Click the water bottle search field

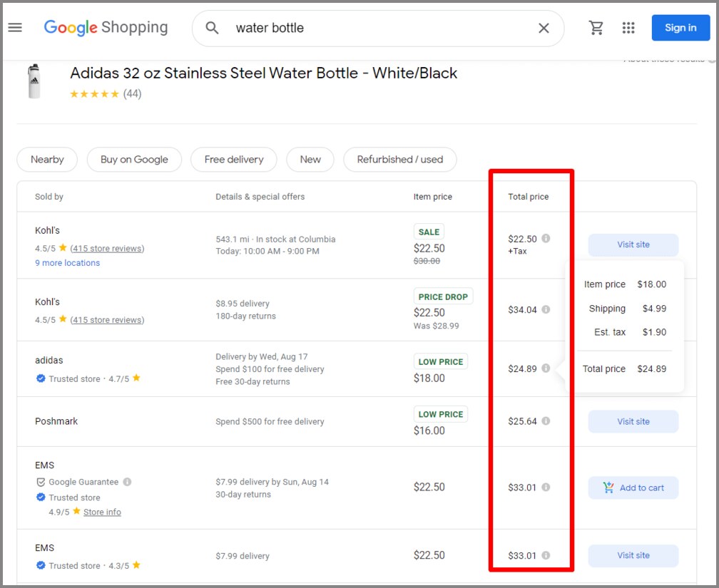tap(378, 28)
